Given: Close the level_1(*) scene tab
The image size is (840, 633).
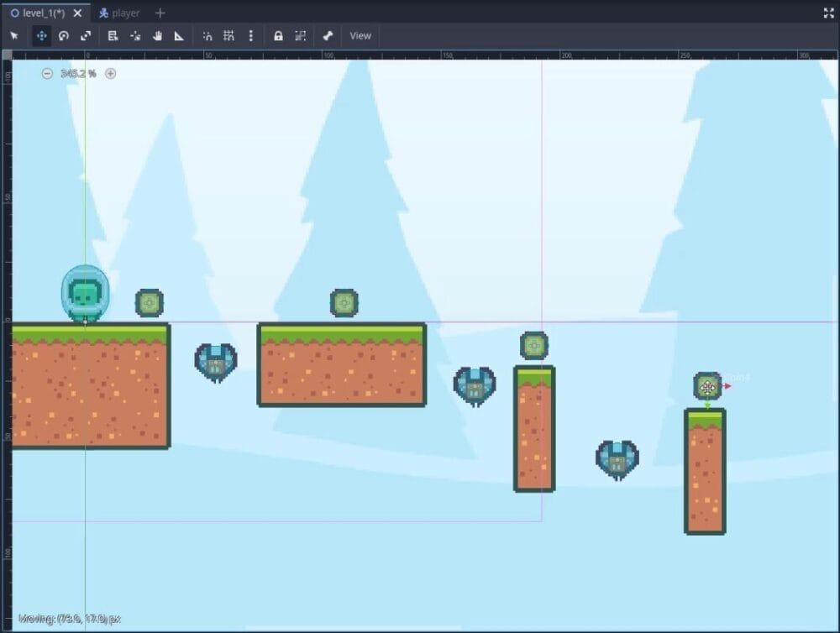Looking at the screenshot, I should click(x=77, y=13).
